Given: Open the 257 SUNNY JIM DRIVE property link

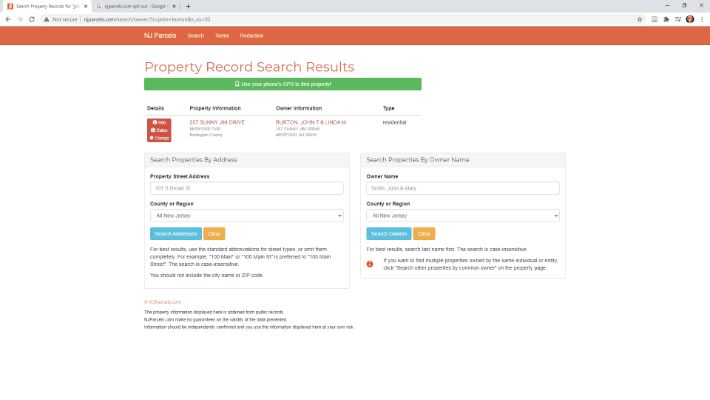Looking at the screenshot, I should [217, 122].
